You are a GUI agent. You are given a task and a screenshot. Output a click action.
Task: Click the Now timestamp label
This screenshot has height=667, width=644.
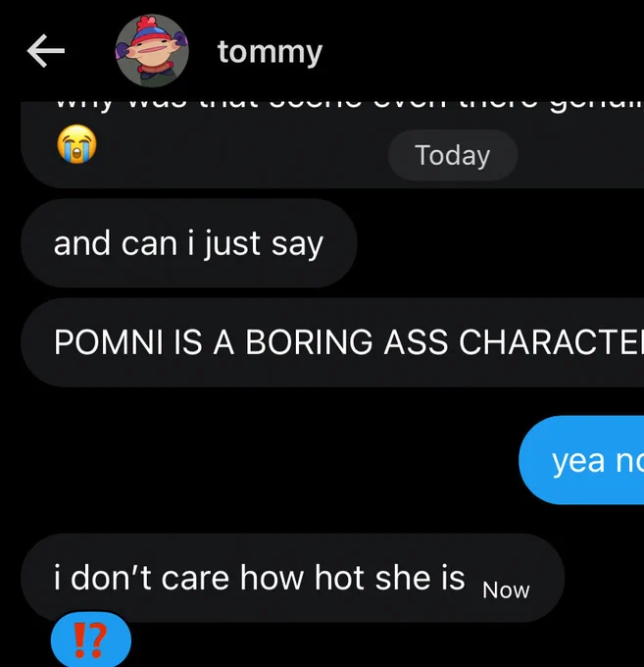(506, 590)
